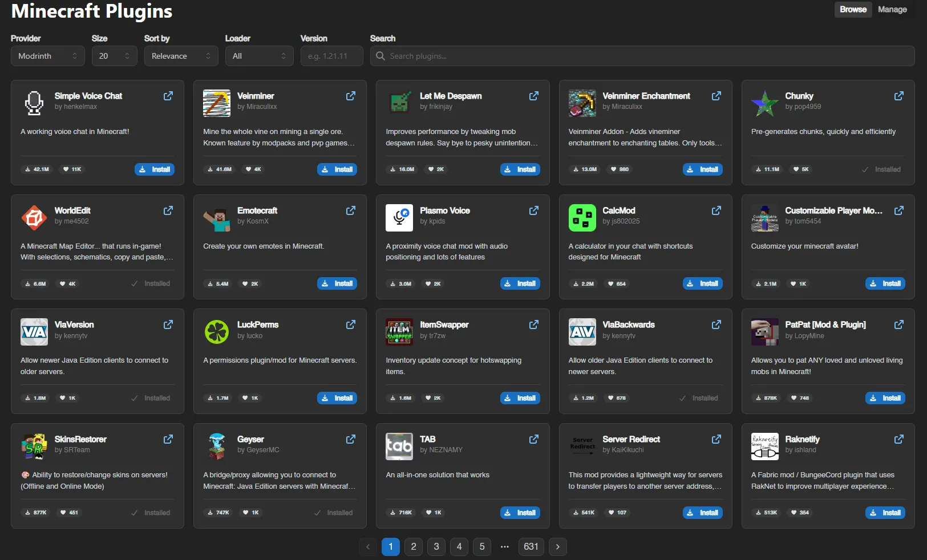This screenshot has width=927, height=560.
Task: Switch to the Manage tab
Action: pyautogui.click(x=892, y=9)
